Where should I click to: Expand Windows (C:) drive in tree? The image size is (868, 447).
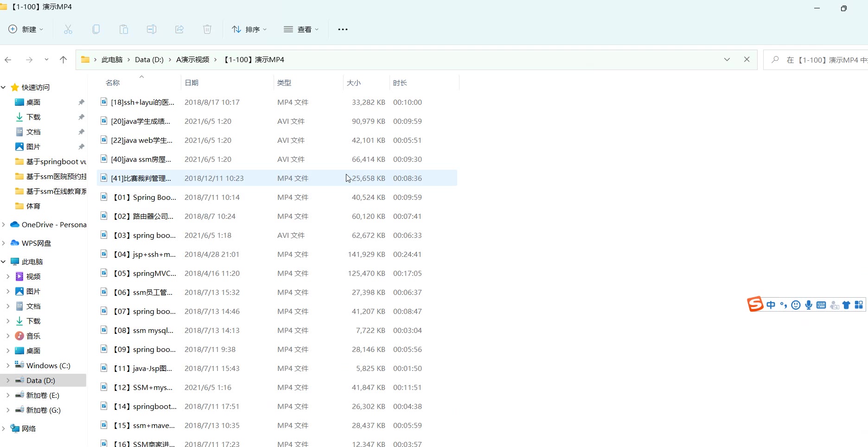8,365
